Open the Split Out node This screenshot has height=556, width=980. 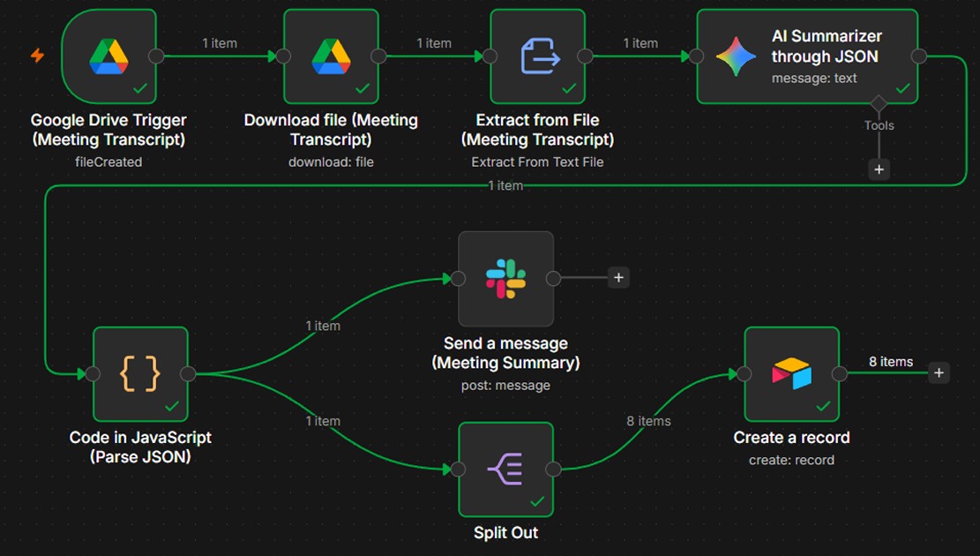(505, 469)
